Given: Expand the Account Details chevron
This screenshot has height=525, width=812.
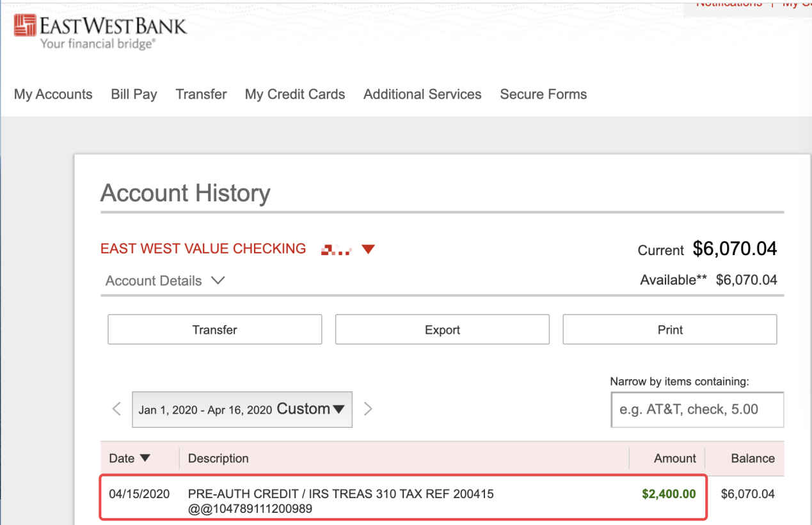Looking at the screenshot, I should (x=218, y=281).
